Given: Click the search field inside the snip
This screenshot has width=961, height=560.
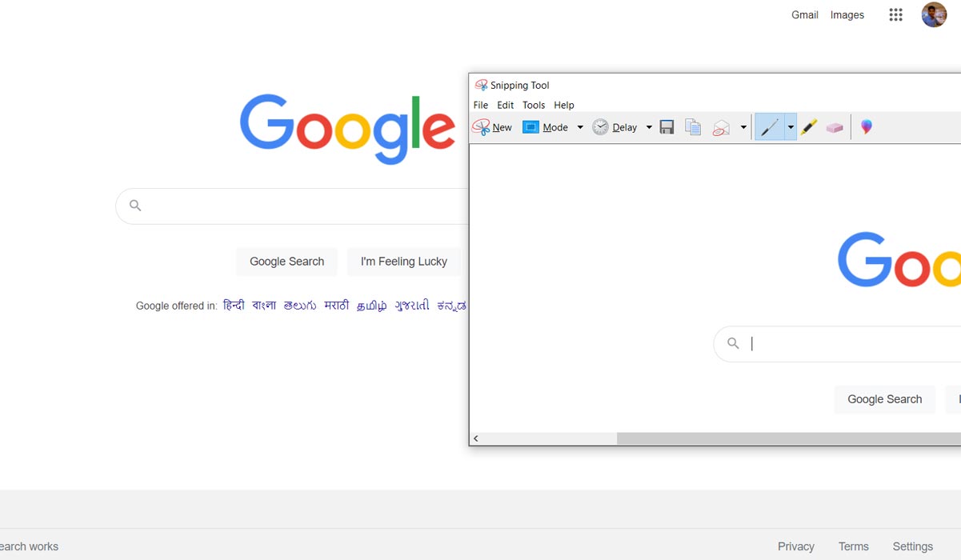Looking at the screenshot, I should pos(837,344).
